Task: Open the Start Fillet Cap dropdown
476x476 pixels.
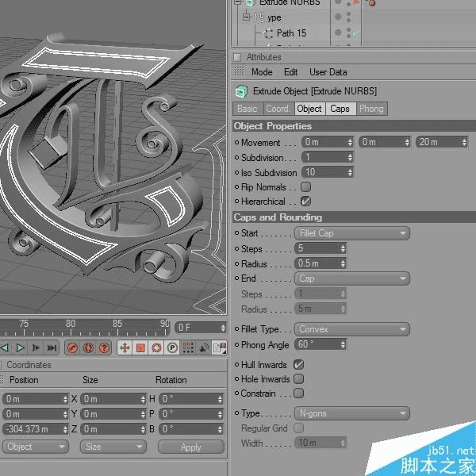Action: click(351, 233)
